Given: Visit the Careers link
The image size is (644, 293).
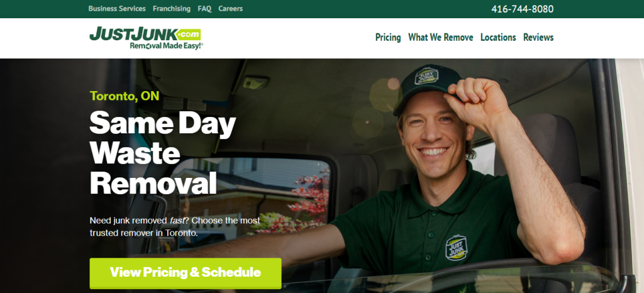Looking at the screenshot, I should point(230,9).
